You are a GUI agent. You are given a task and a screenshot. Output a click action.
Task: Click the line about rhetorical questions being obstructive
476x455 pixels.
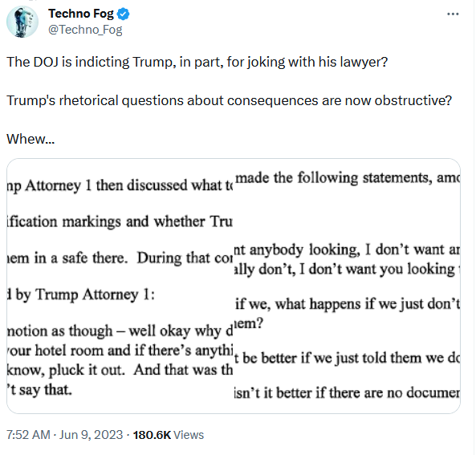230,100
